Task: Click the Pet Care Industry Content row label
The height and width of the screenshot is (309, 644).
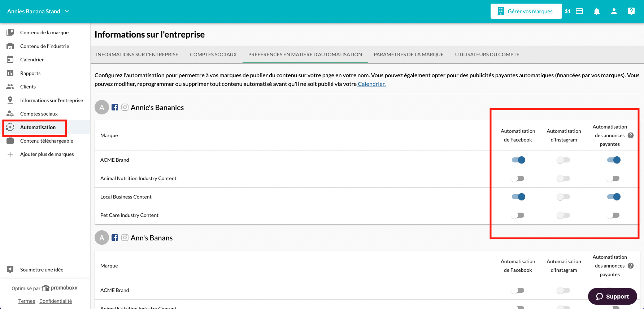Action: coord(129,215)
